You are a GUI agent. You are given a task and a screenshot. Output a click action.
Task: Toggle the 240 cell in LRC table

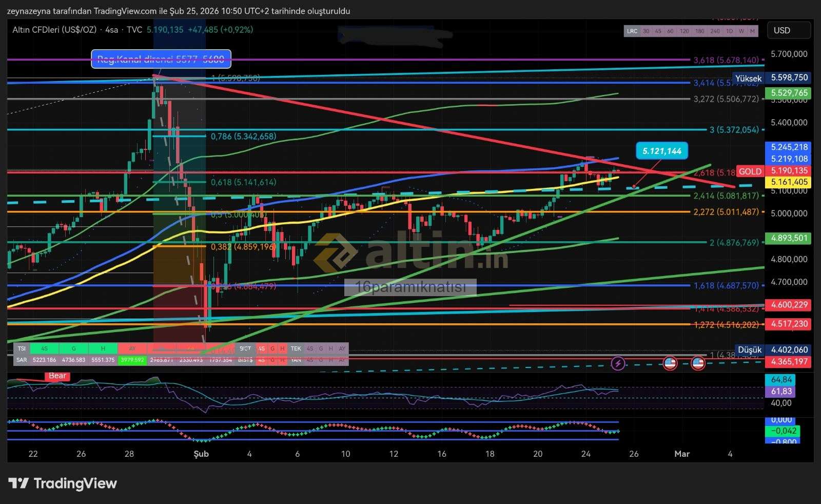(x=715, y=31)
